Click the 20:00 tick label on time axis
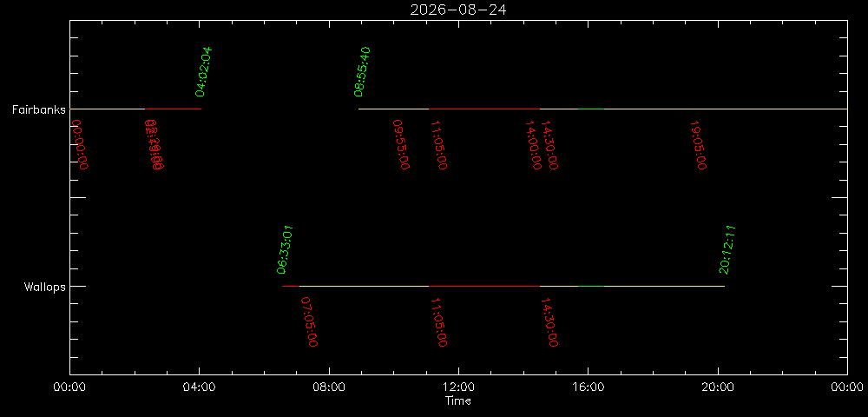868x417 pixels. 718,387
